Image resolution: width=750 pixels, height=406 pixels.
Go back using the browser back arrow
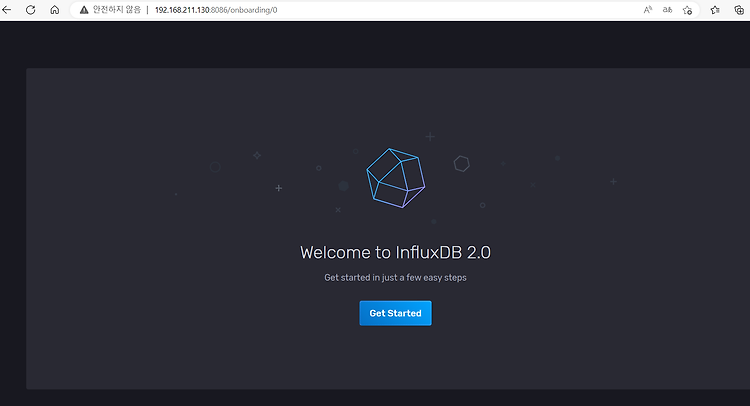(7, 10)
